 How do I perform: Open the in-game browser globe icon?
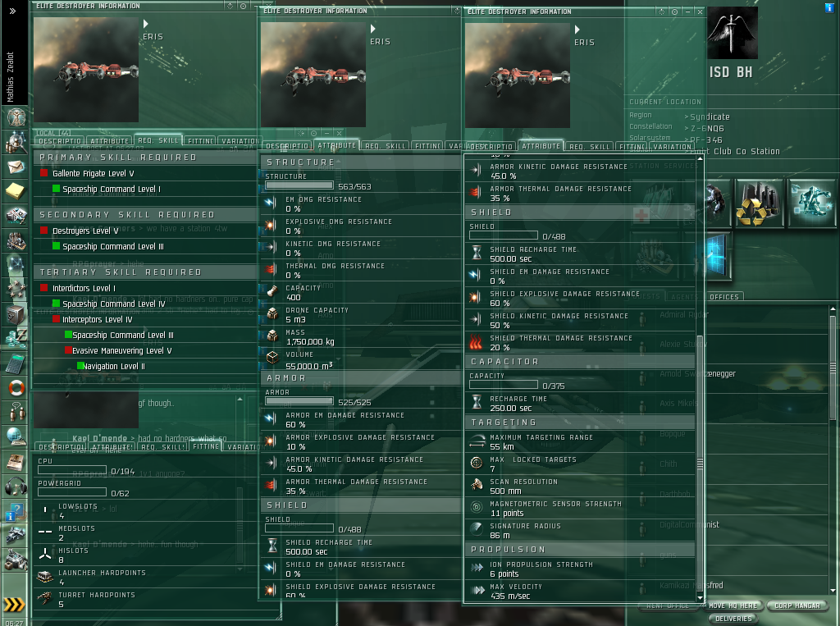coord(16,436)
